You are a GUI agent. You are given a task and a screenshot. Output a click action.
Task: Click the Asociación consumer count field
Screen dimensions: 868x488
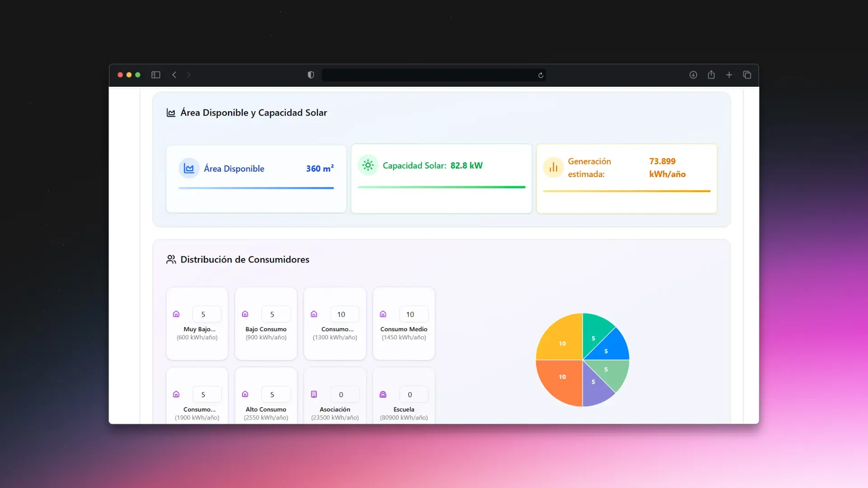coord(344,394)
